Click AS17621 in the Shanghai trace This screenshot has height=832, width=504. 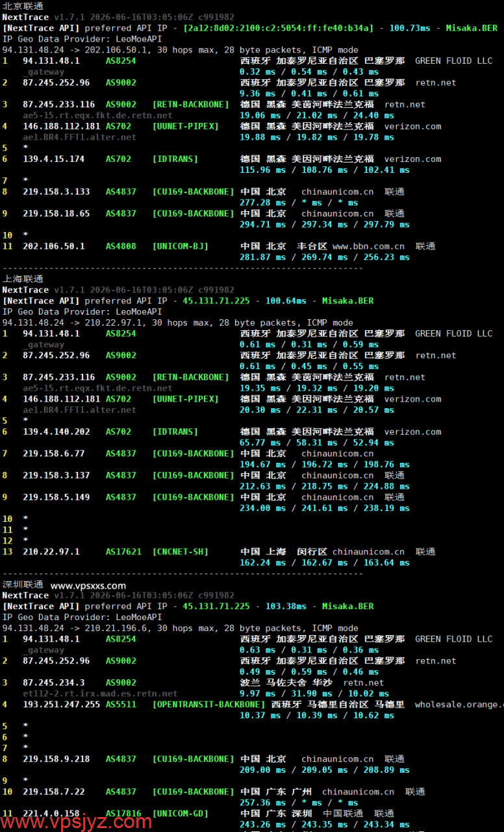point(123,552)
